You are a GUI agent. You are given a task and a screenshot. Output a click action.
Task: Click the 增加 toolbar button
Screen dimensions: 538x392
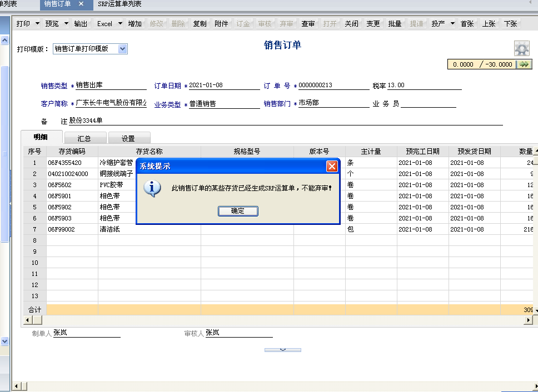coord(135,24)
